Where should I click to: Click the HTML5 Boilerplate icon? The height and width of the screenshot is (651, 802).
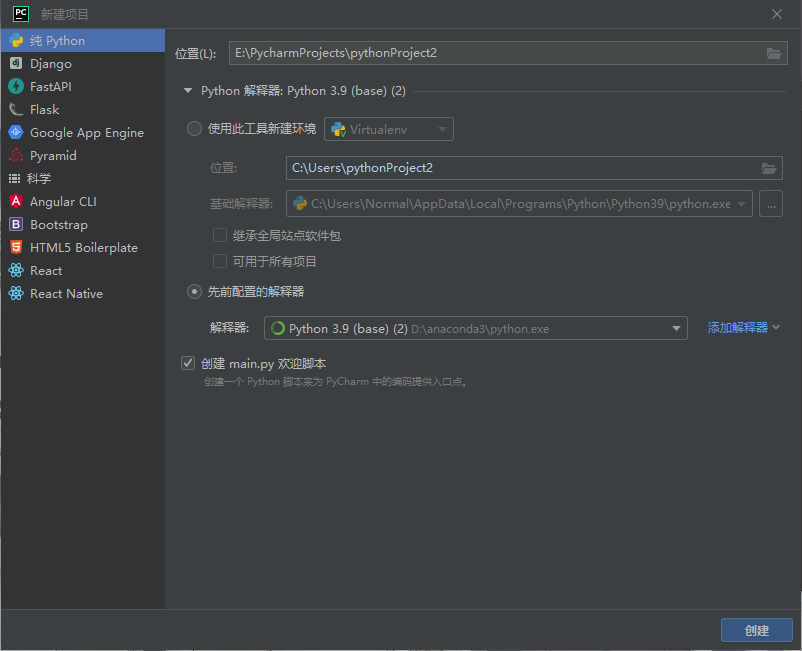coord(16,247)
